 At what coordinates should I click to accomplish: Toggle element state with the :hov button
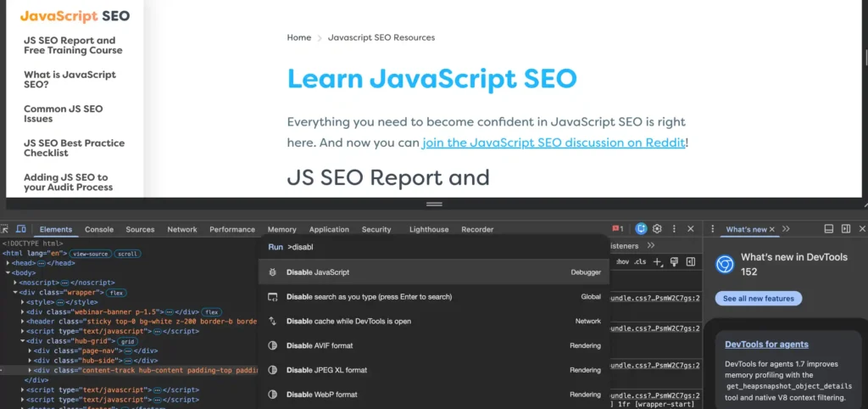622,261
